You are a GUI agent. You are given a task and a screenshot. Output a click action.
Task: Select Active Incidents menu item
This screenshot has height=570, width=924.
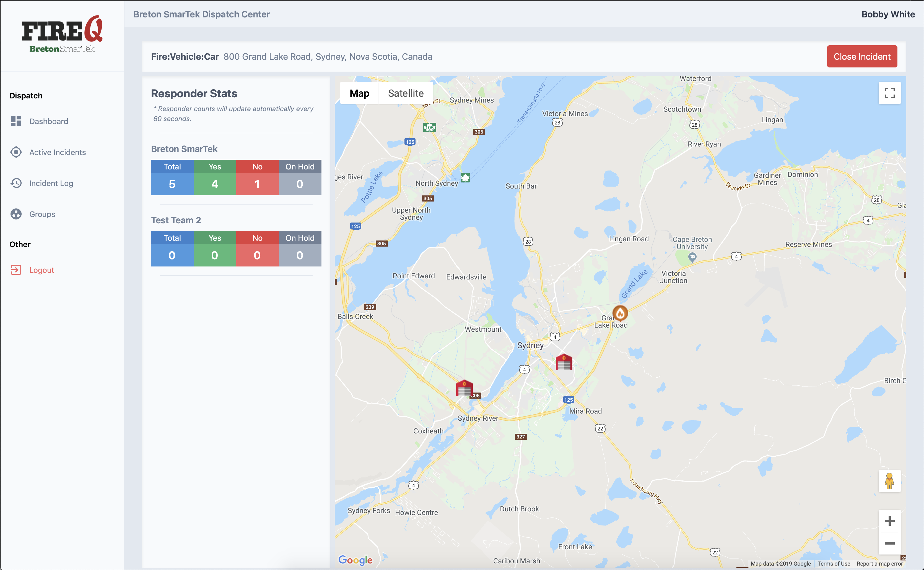58,152
